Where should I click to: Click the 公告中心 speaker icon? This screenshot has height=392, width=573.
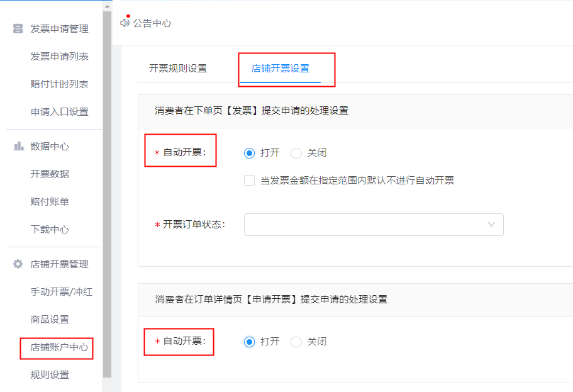click(125, 23)
